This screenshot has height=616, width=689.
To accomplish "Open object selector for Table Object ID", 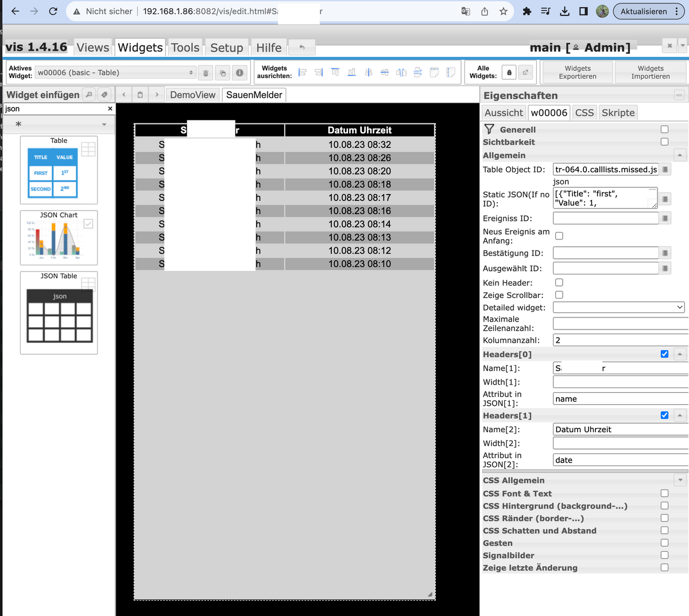I will 665,169.
